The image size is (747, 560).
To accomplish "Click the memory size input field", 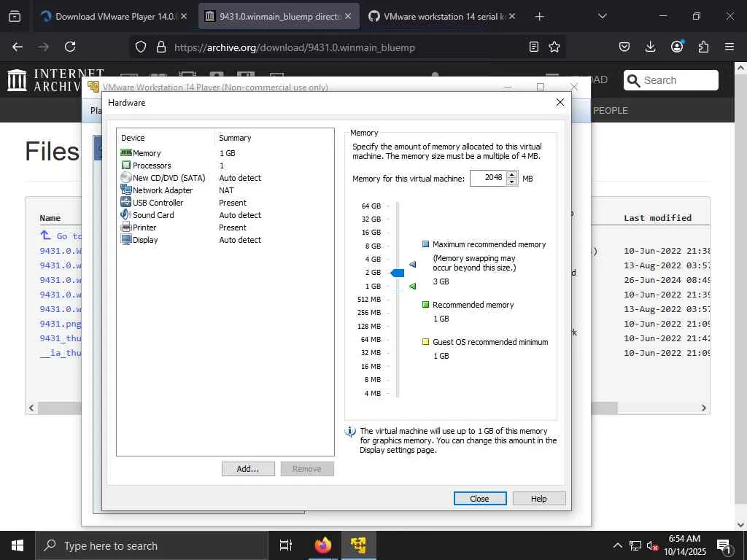I will tap(488, 178).
